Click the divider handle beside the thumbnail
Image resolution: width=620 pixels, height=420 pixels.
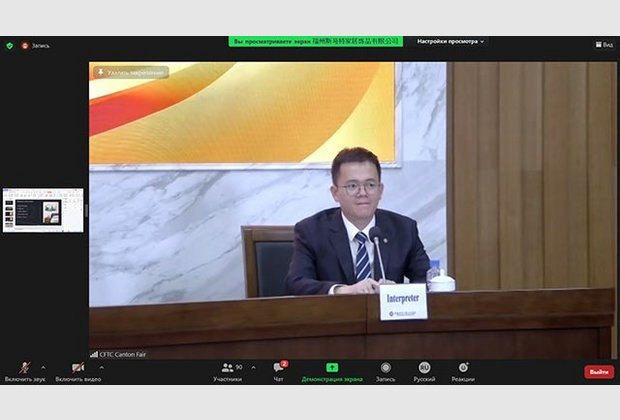86,210
